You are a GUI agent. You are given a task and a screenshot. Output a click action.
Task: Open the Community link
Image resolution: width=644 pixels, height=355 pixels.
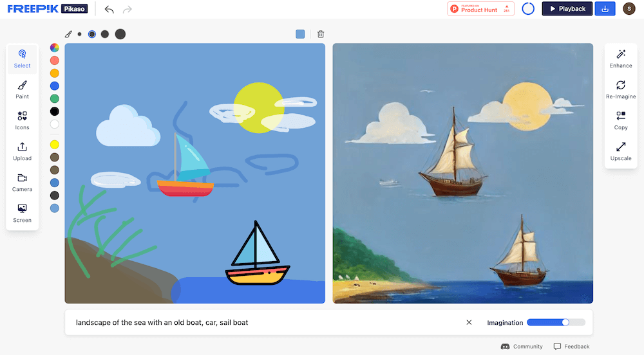pyautogui.click(x=522, y=347)
